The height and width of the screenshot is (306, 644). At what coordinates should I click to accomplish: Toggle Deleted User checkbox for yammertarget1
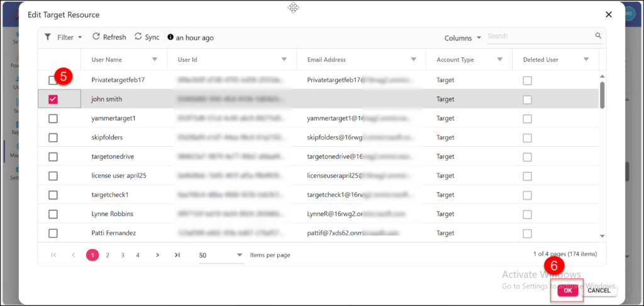(528, 119)
